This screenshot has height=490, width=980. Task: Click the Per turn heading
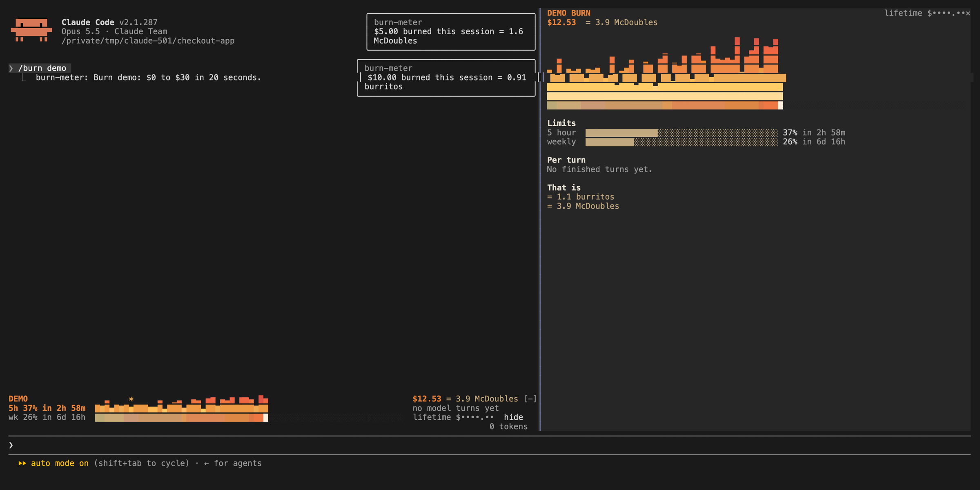(x=566, y=160)
